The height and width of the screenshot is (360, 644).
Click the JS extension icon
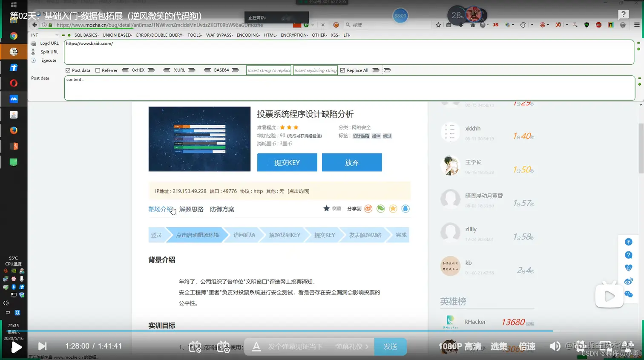point(495,25)
